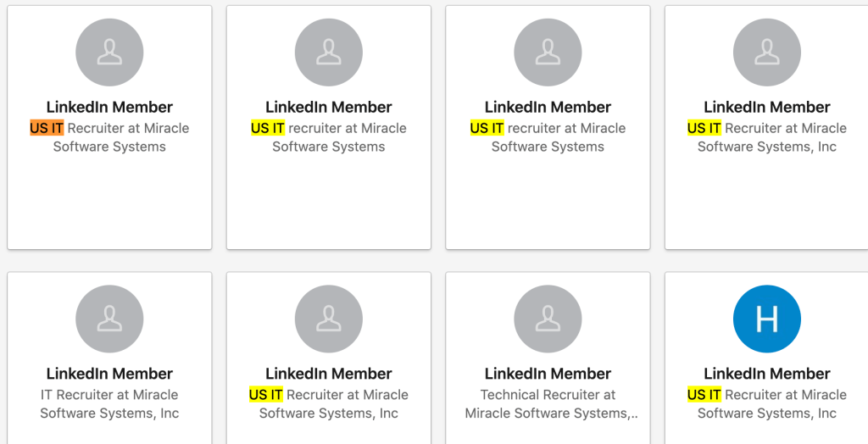Click the headline in the top row's third card
Viewport: 868px width, 444px height.
(x=548, y=137)
